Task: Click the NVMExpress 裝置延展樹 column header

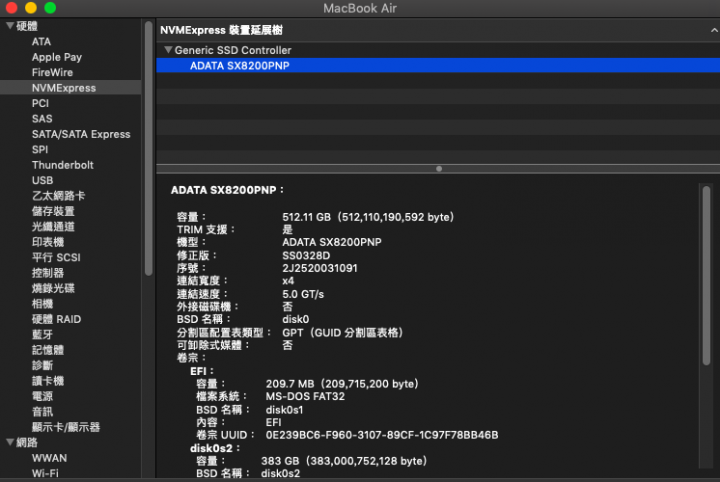Action: (221, 30)
